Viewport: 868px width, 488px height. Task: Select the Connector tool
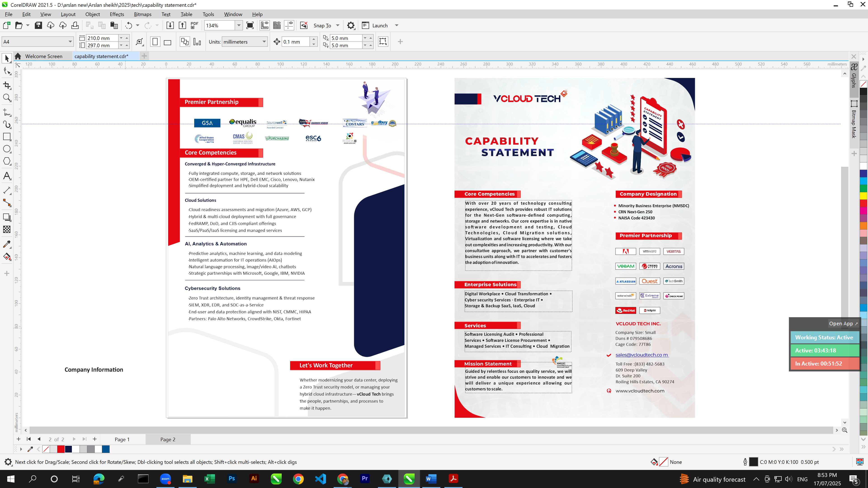click(x=7, y=203)
